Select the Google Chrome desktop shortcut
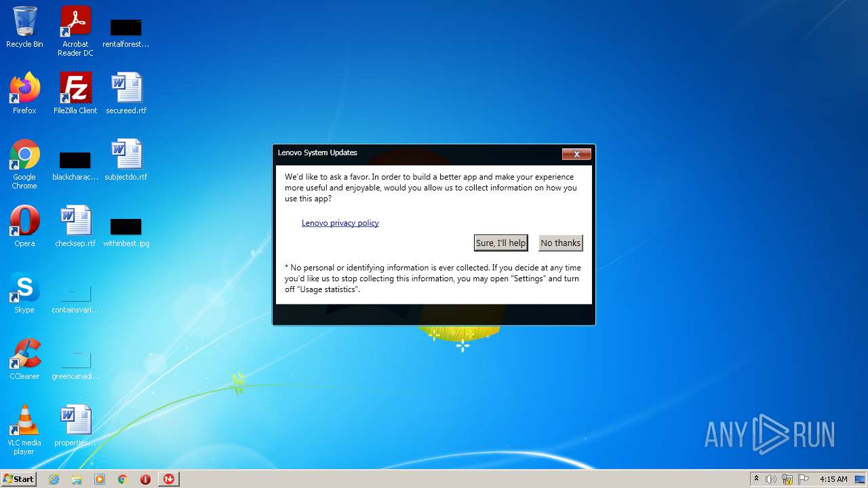868x488 pixels. [x=24, y=164]
